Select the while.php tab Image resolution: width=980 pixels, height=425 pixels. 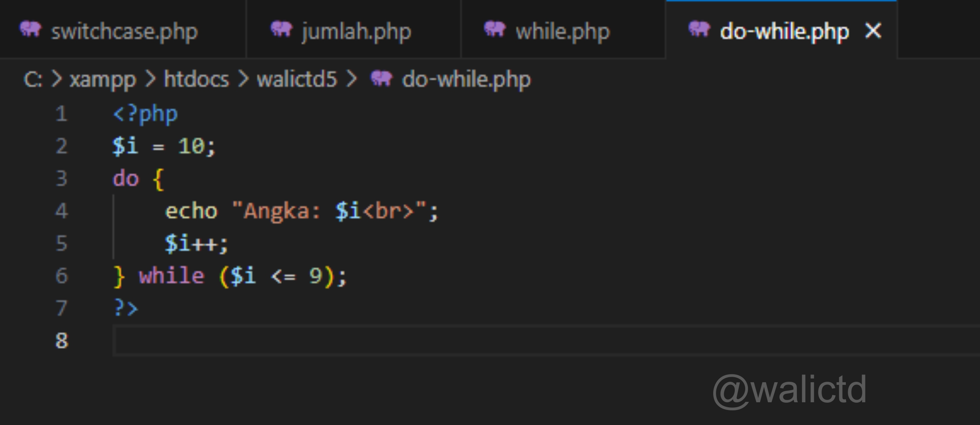(x=562, y=32)
